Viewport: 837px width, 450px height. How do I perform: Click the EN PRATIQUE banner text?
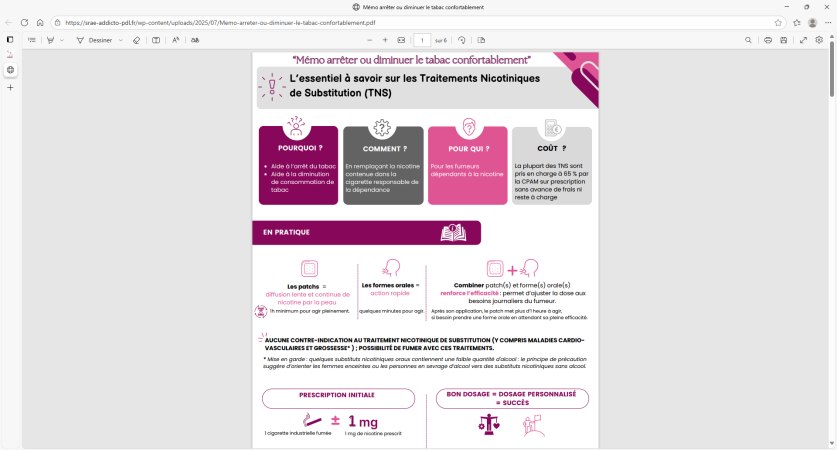pyautogui.click(x=286, y=232)
